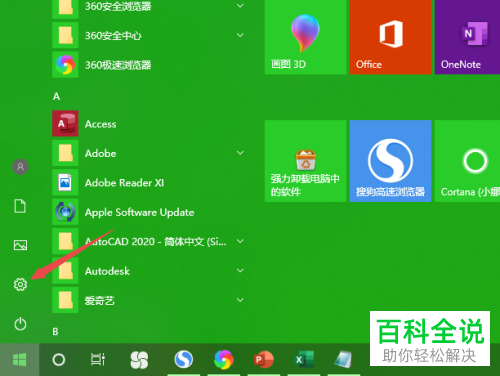Open the user account icon in Start sidebar
The height and width of the screenshot is (376, 500).
click(x=20, y=167)
